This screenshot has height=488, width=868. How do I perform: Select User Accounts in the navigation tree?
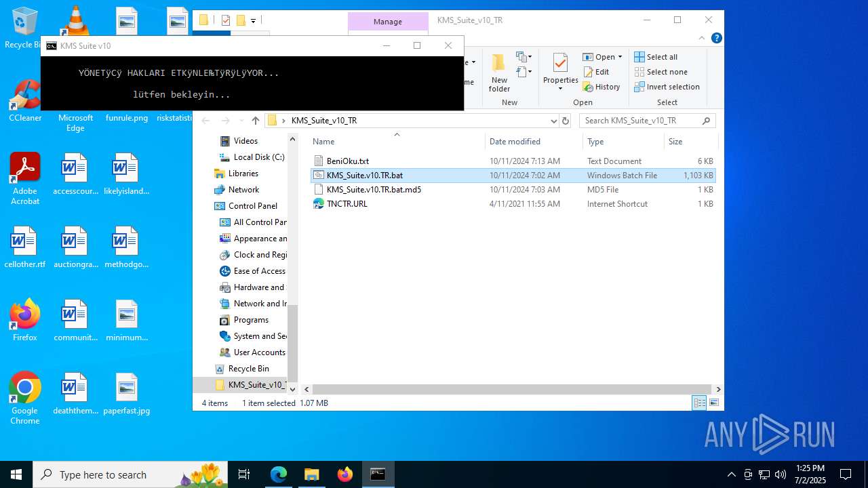[252, 352]
